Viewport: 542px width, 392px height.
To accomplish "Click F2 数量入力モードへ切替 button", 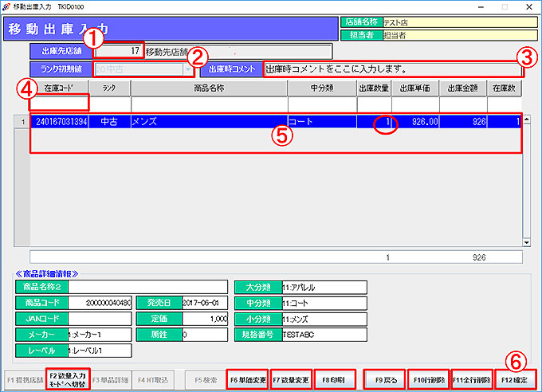I will click(68, 380).
